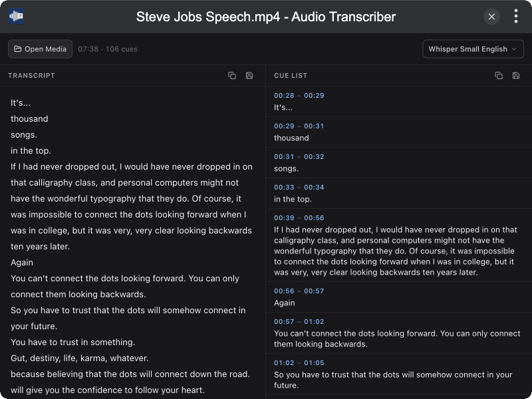Click the Open Media button
The height and width of the screenshot is (399, 532).
click(40, 49)
